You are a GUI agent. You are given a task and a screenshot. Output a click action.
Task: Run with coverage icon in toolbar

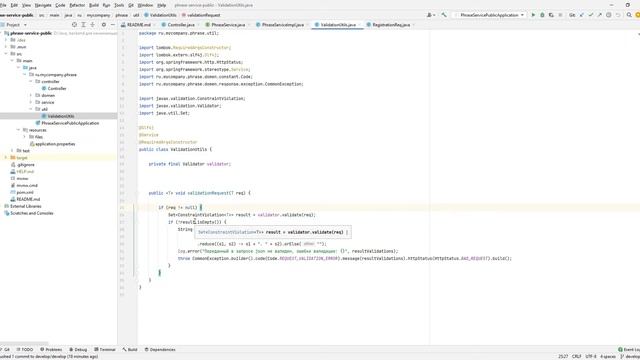click(x=551, y=15)
